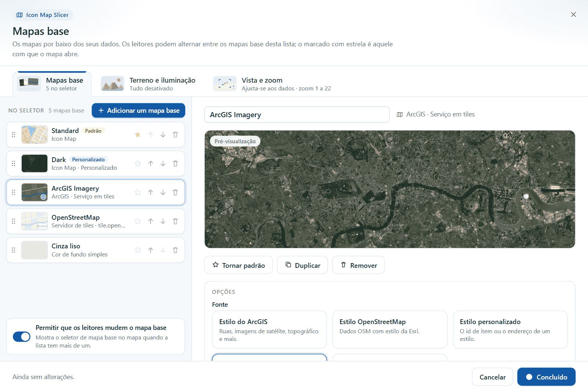The image size is (588, 392).
Task: Close the Mapas base dialog
Action: (573, 15)
